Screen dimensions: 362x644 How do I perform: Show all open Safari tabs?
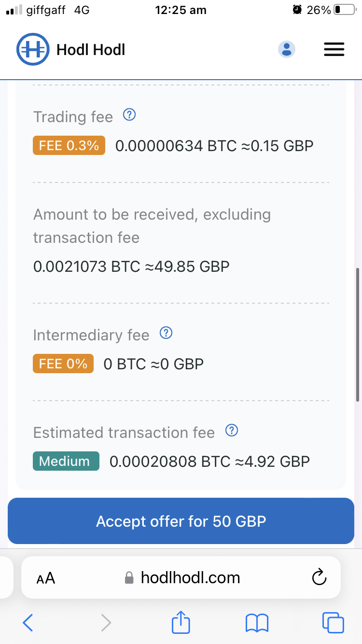pyautogui.click(x=333, y=622)
